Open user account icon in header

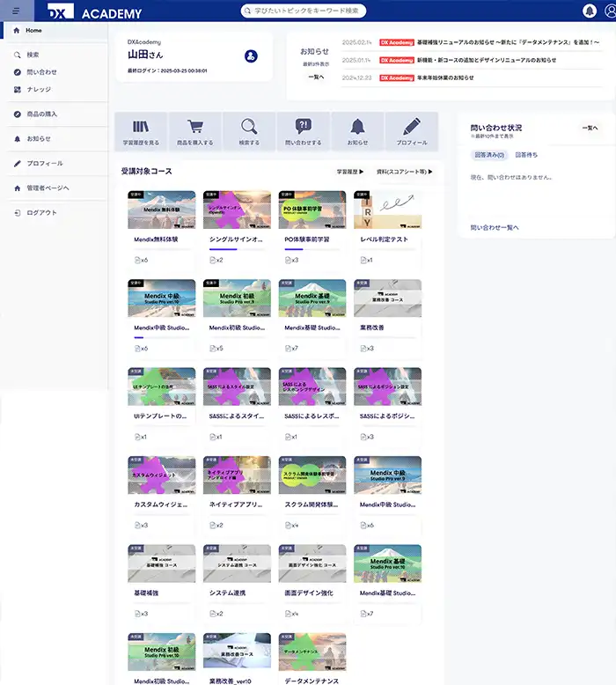[608, 11]
